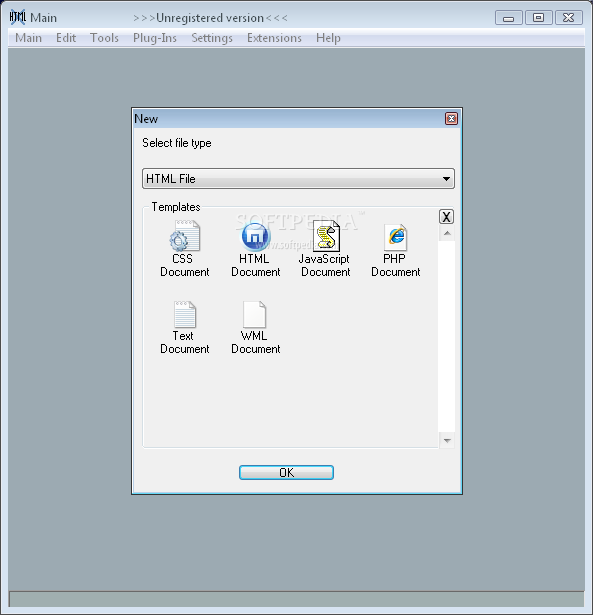Click the 'Unregistered version' title text
Screen dimensions: 593x615
point(210,18)
